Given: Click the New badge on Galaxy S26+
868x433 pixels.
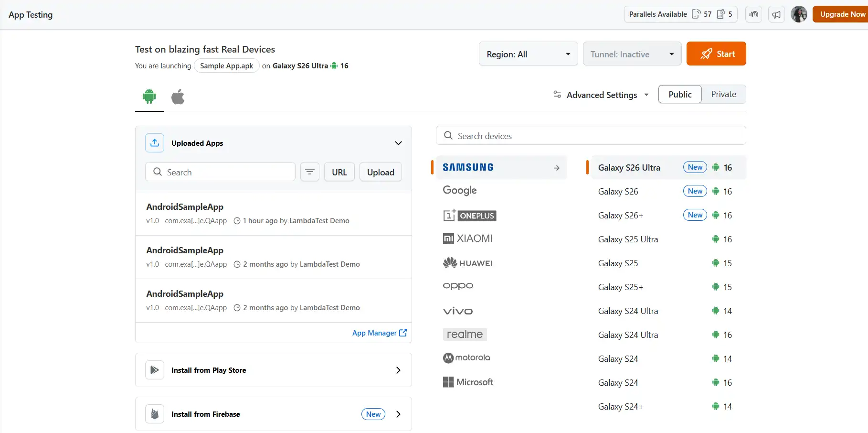Looking at the screenshot, I should [695, 215].
